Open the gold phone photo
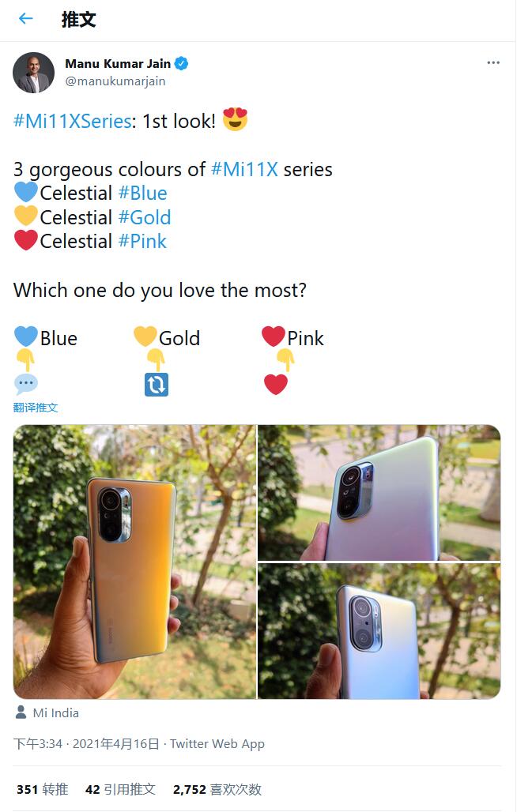517x812 pixels. click(x=134, y=562)
